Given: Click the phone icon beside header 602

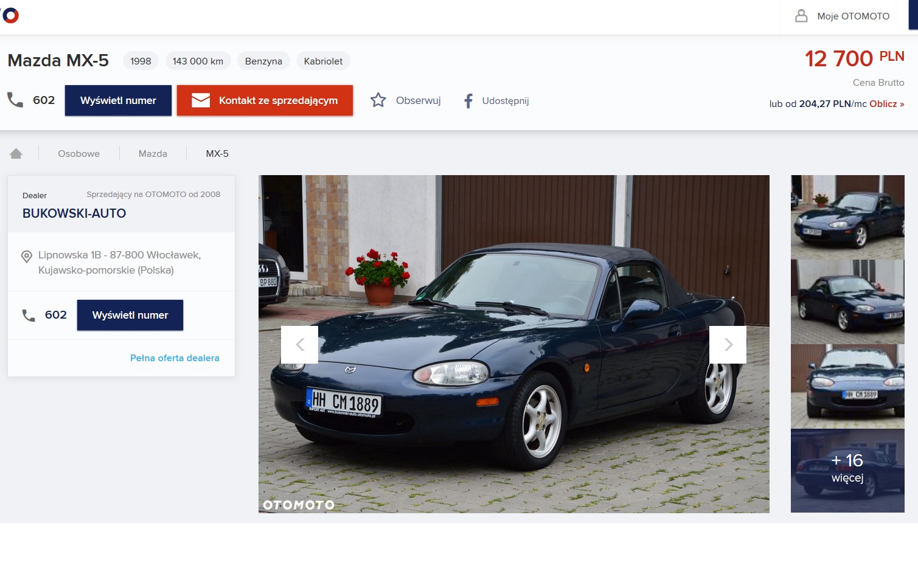Looking at the screenshot, I should coord(15,100).
